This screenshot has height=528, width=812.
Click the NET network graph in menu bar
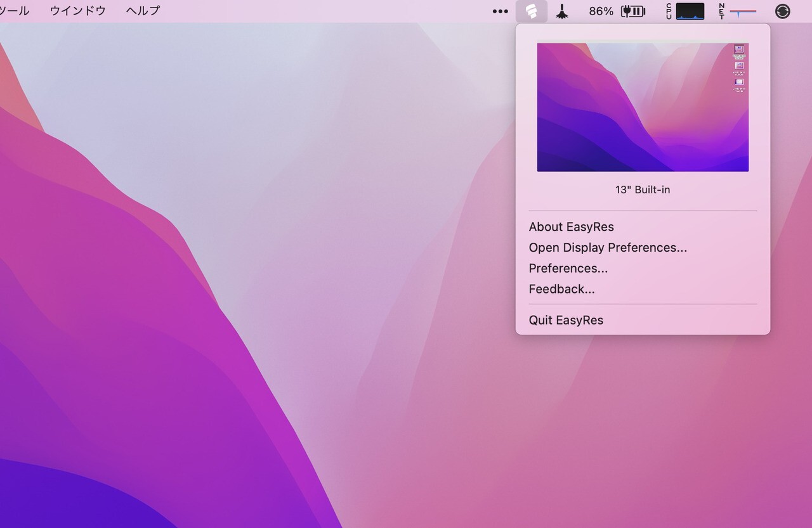742,11
